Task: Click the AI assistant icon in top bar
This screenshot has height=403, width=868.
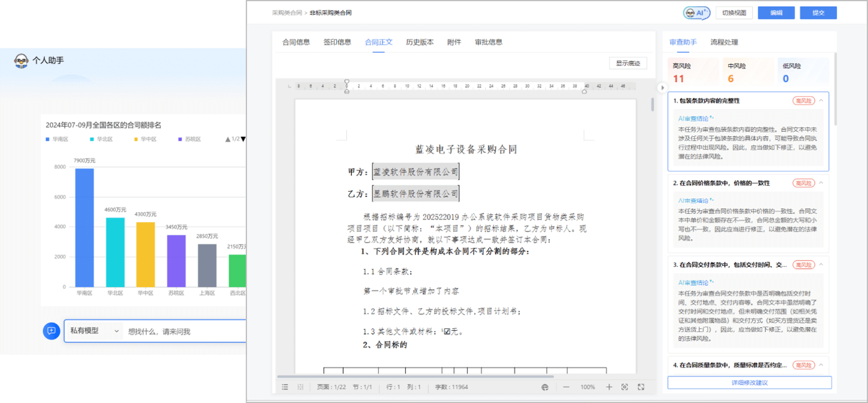Action: point(696,12)
